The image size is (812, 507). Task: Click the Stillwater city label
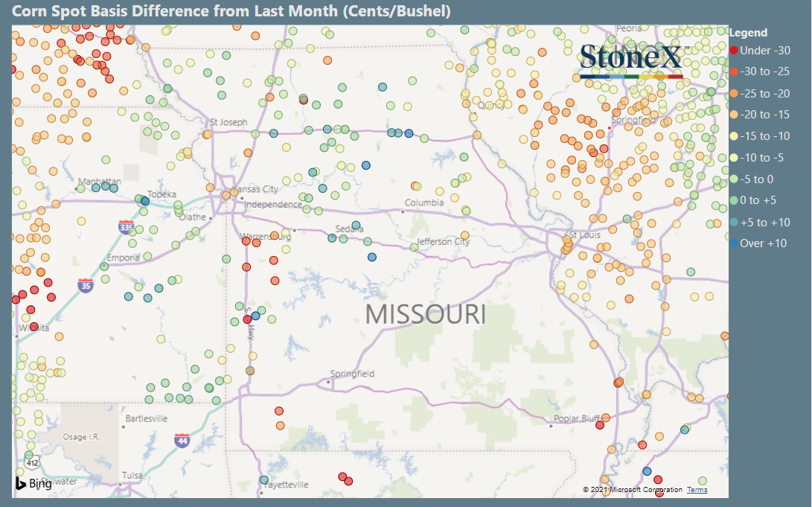click(59, 481)
